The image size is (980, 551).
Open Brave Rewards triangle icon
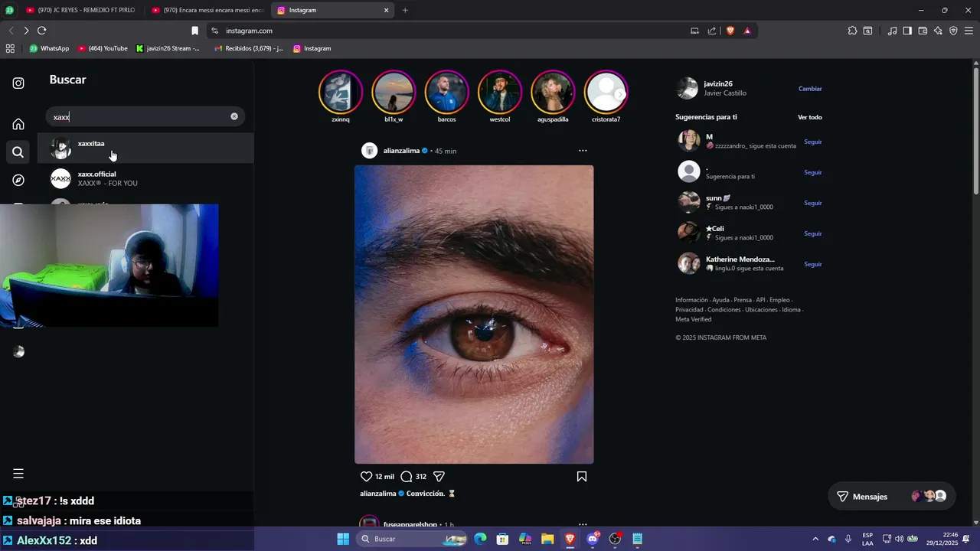click(747, 31)
